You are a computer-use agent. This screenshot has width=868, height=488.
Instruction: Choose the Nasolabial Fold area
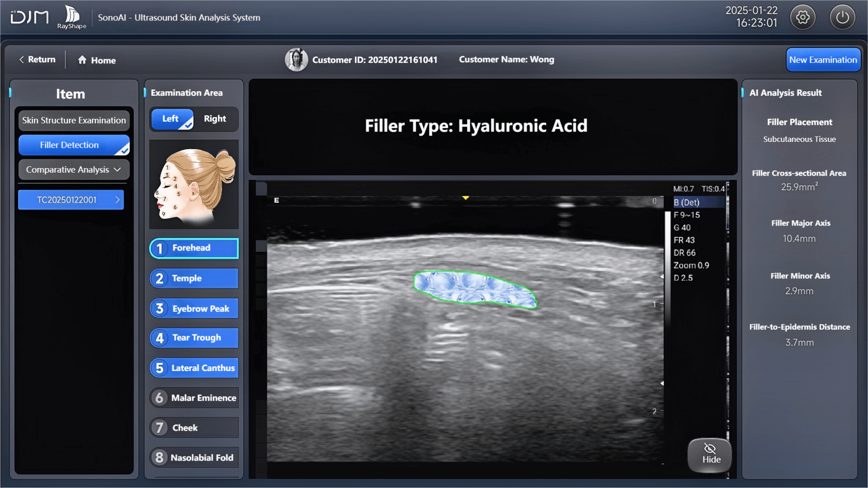point(194,458)
